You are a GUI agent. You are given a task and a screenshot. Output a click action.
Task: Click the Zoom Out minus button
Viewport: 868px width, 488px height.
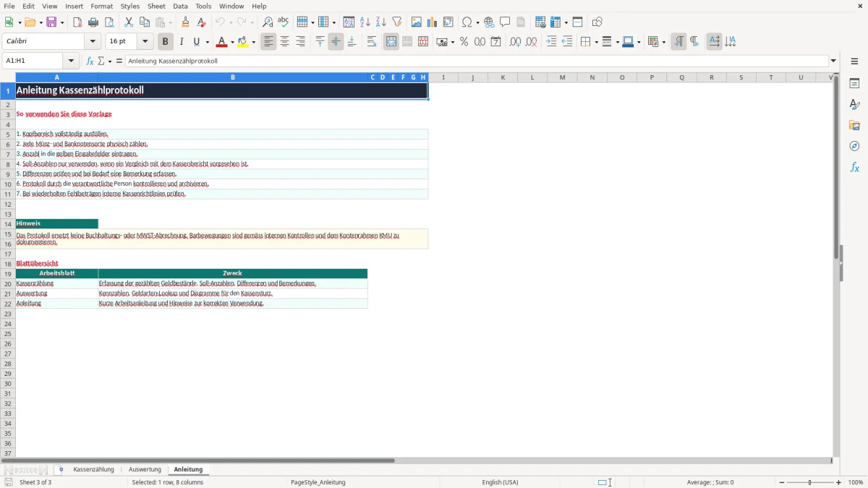pyautogui.click(x=780, y=482)
